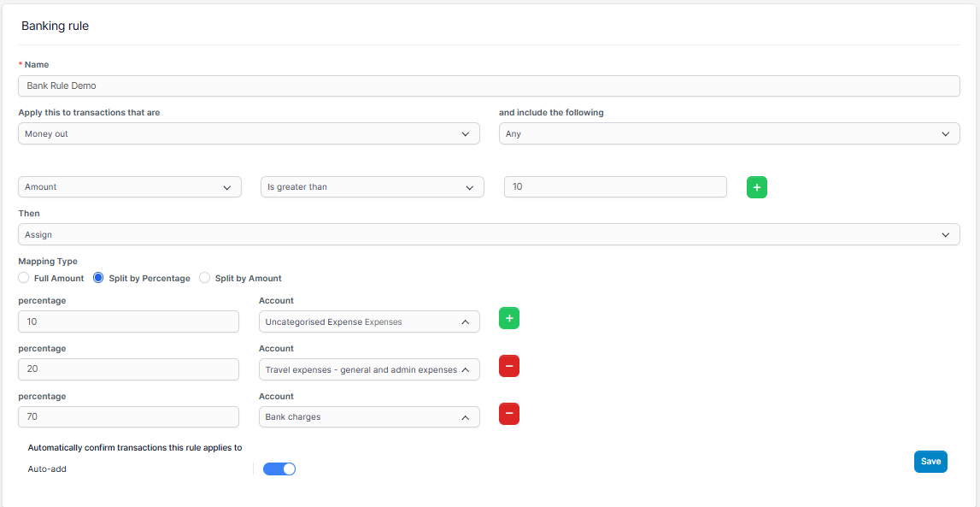Click the condition value field containing 10
The width and height of the screenshot is (980, 507).
615,187
